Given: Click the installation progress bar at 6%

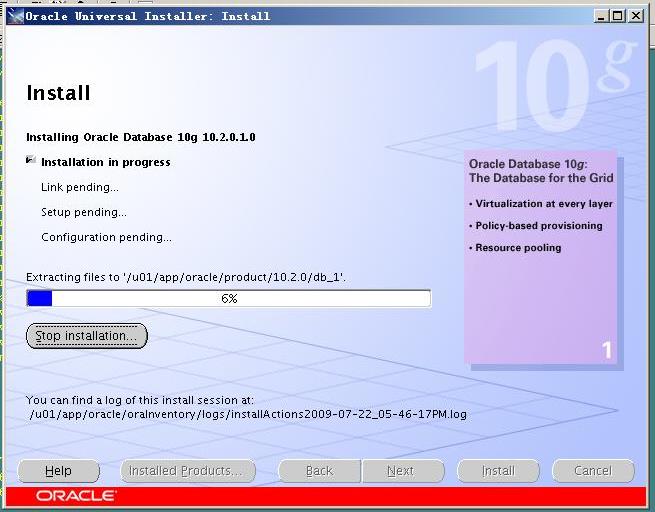Looking at the screenshot, I should coord(228,299).
